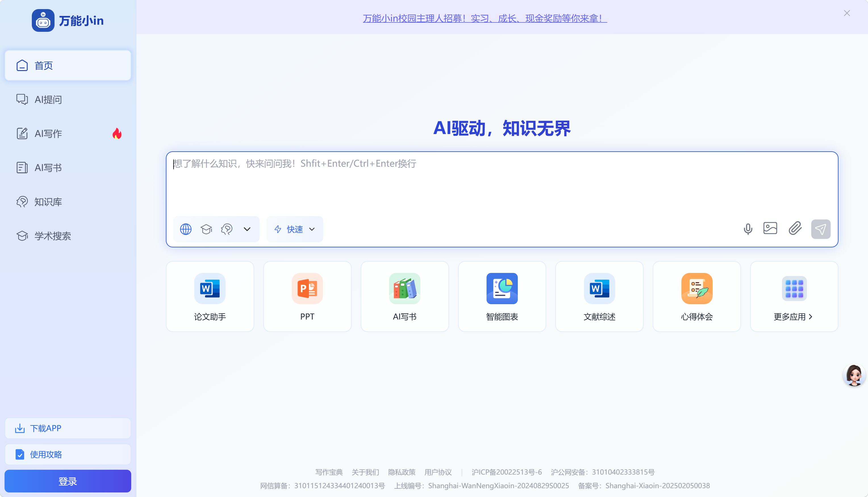Expand the search source dropdown chevron
The width and height of the screenshot is (868, 497).
pyautogui.click(x=247, y=229)
